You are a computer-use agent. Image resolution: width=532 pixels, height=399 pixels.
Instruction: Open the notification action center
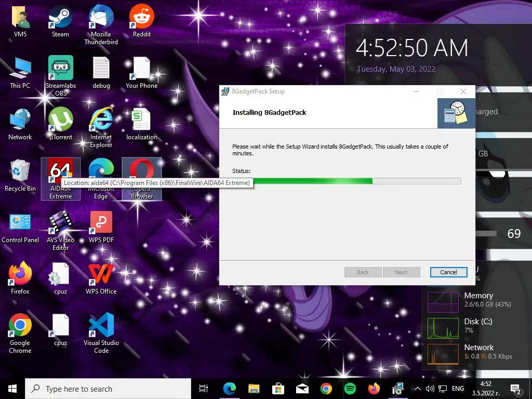point(515,389)
